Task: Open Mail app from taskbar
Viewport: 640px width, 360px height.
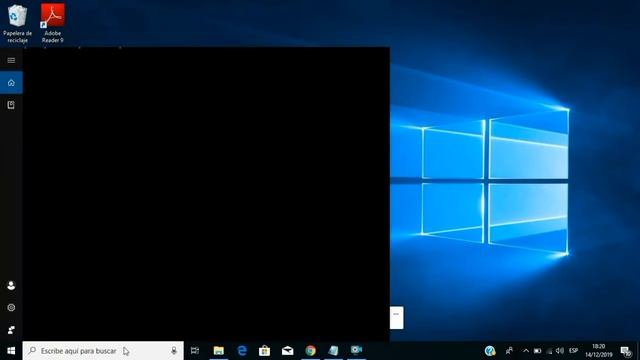Action: click(287, 351)
